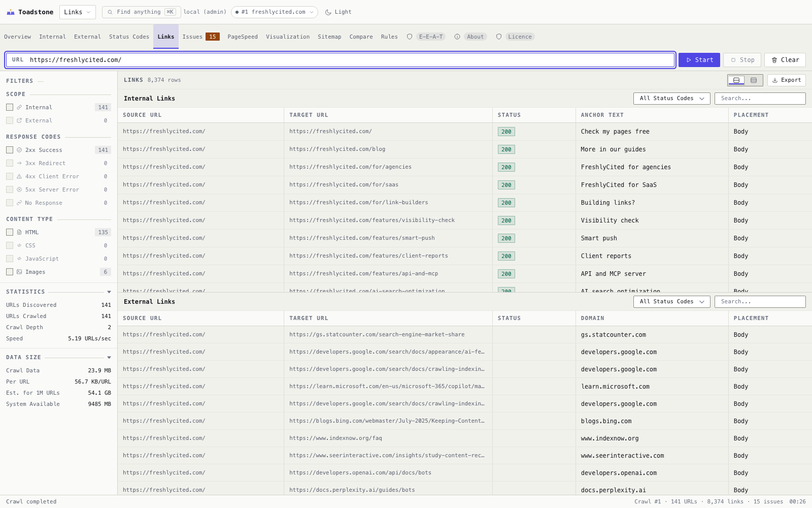
Task: Switch to single list view layout icon
Action: [x=754, y=80]
